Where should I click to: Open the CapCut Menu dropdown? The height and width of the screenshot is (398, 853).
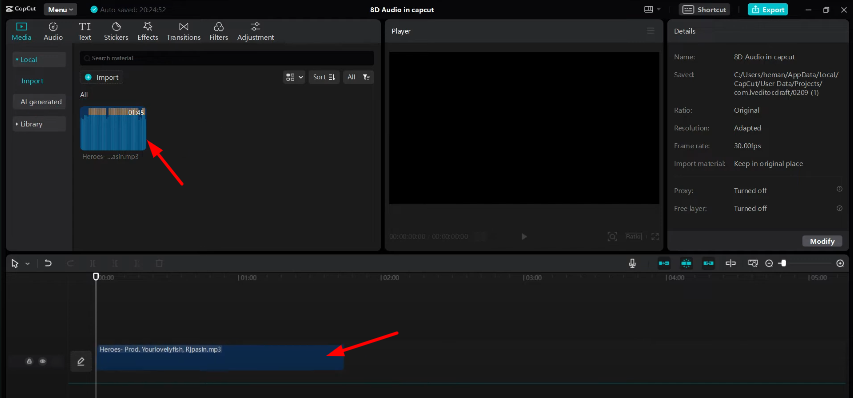coord(60,9)
